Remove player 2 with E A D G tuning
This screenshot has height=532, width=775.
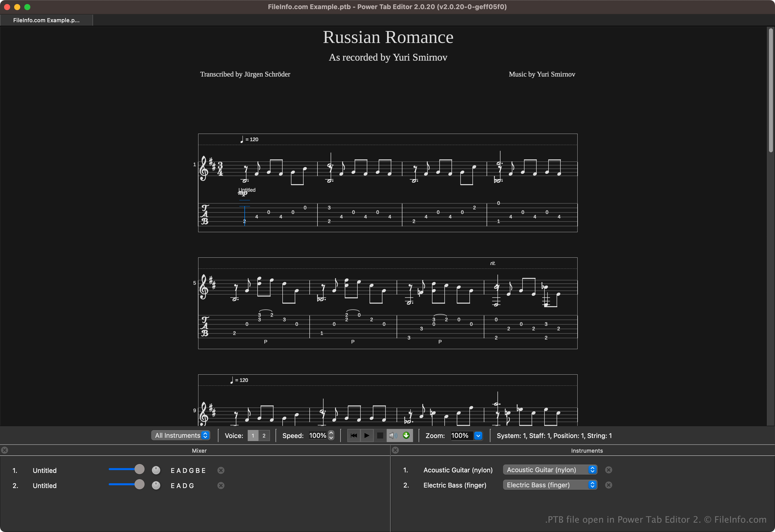(x=221, y=486)
